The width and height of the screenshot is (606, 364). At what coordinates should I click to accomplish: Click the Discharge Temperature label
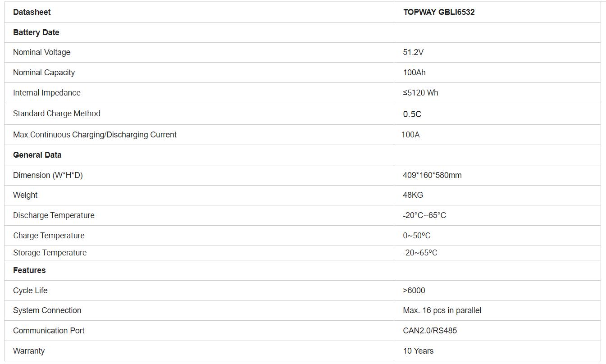(x=54, y=215)
